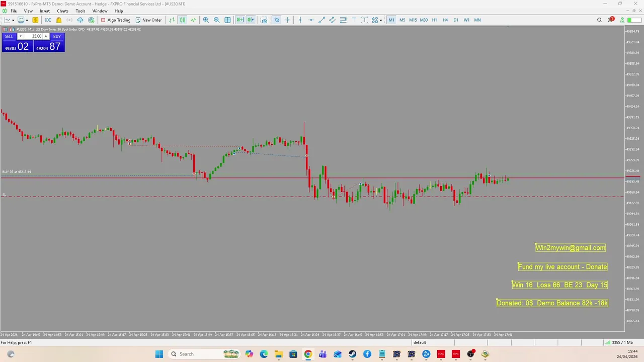Draw a horizontal line on chart
The width and height of the screenshot is (644, 362).
(x=311, y=20)
